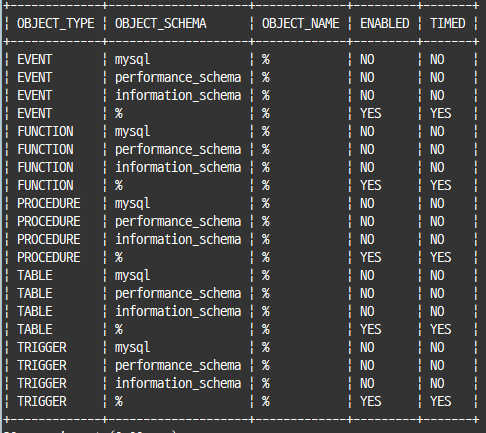
Task: Click TIMED 'NO' in TABLE performance_schema row
Action: click(437, 294)
